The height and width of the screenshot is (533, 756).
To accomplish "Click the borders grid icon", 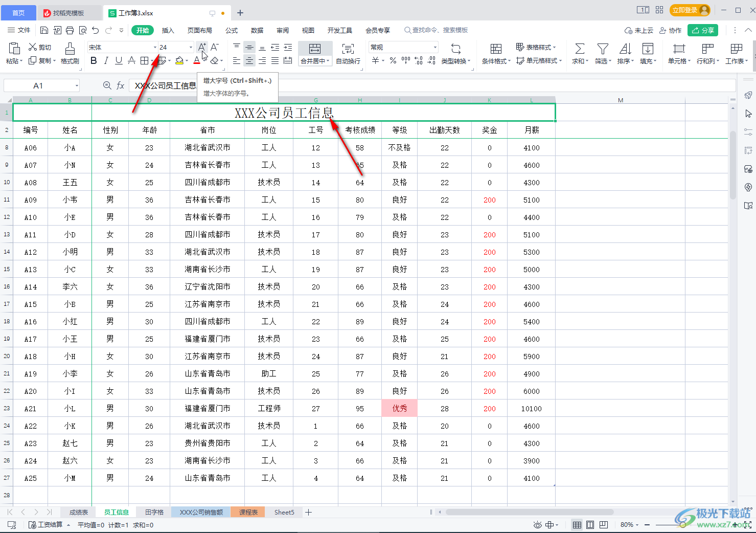I will (145, 61).
